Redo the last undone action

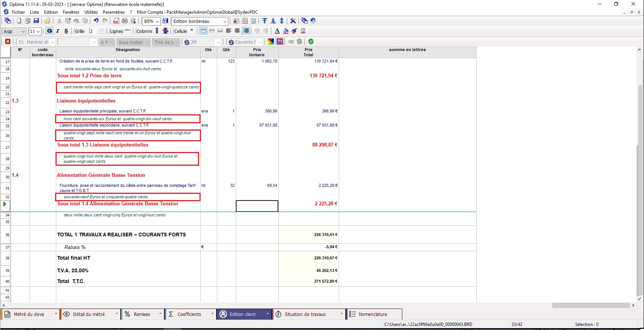(105, 21)
